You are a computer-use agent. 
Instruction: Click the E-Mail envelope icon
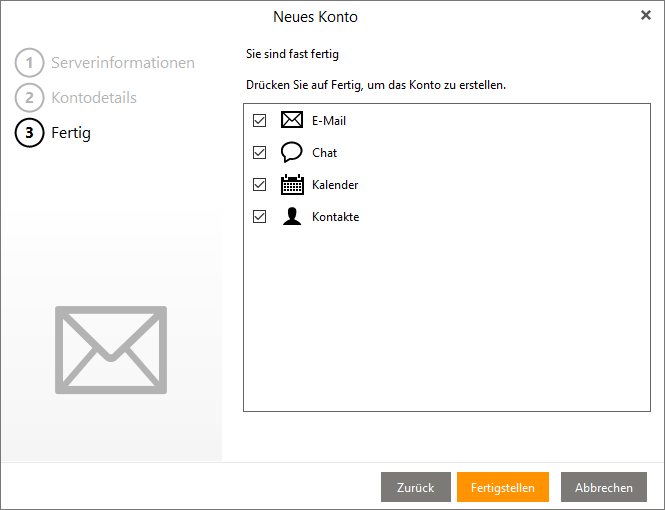pos(292,121)
